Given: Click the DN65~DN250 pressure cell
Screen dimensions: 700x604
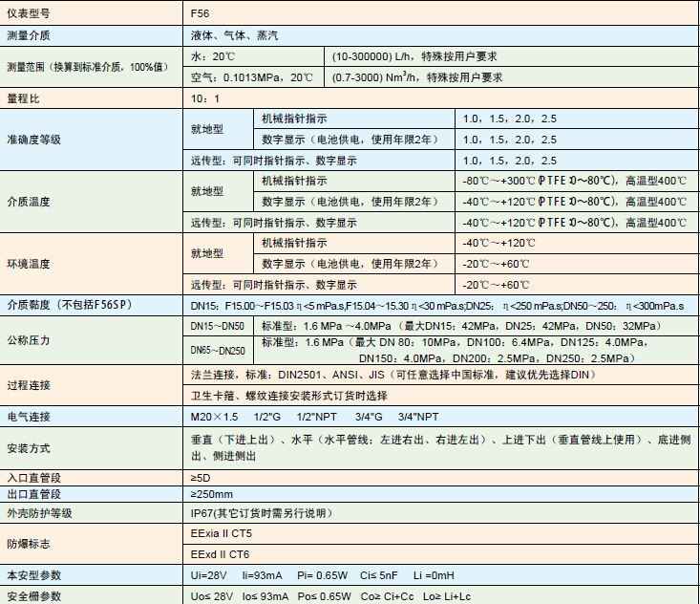Looking at the screenshot, I should (x=218, y=351).
